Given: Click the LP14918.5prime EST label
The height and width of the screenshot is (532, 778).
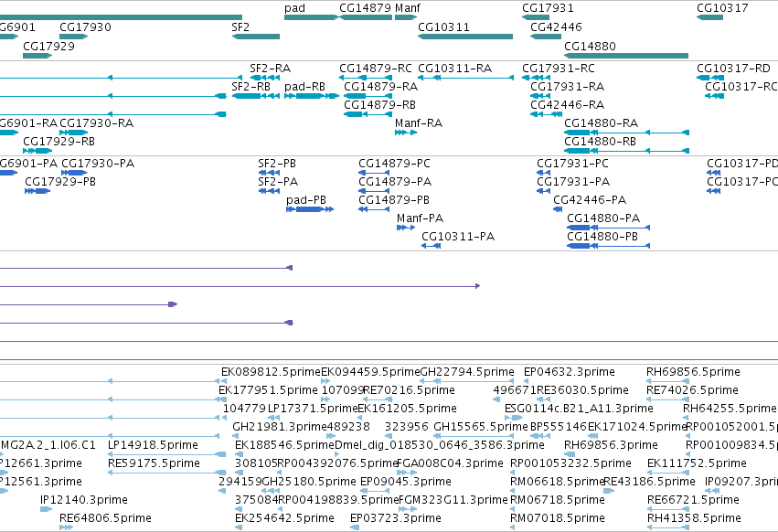Looking at the screenshot, I should (153, 445).
